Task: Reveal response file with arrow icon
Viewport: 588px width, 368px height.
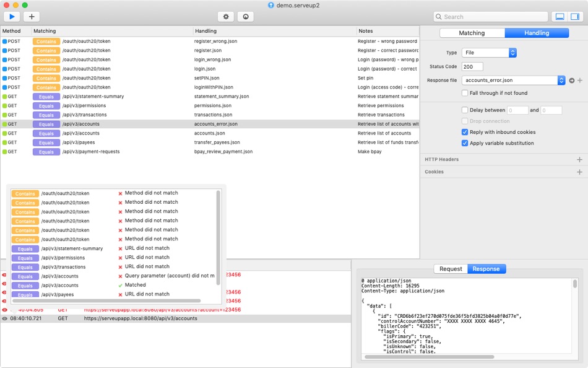Action: [571, 81]
